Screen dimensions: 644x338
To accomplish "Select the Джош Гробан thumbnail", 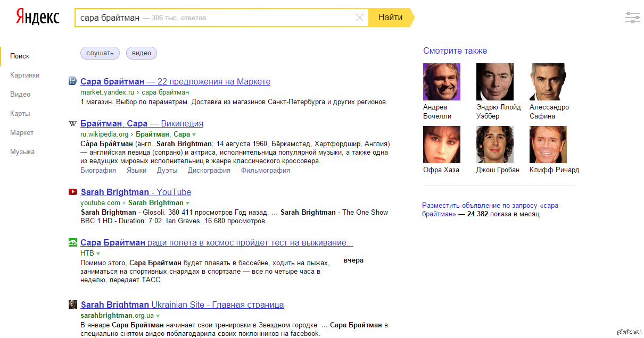I will [x=494, y=145].
